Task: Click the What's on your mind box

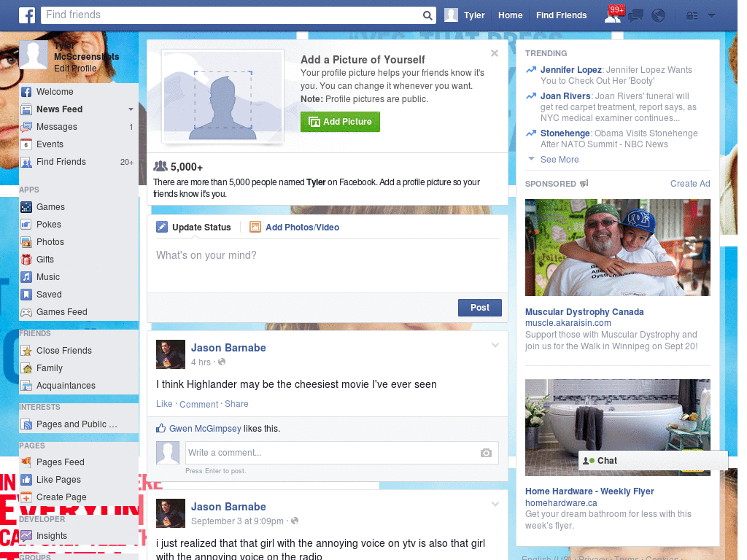Action: 328,265
